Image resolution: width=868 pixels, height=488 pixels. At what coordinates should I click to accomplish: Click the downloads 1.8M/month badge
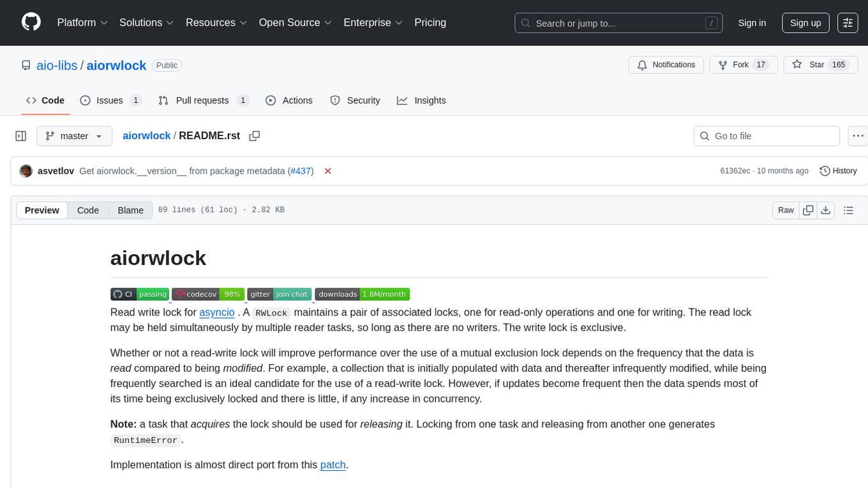coord(363,294)
